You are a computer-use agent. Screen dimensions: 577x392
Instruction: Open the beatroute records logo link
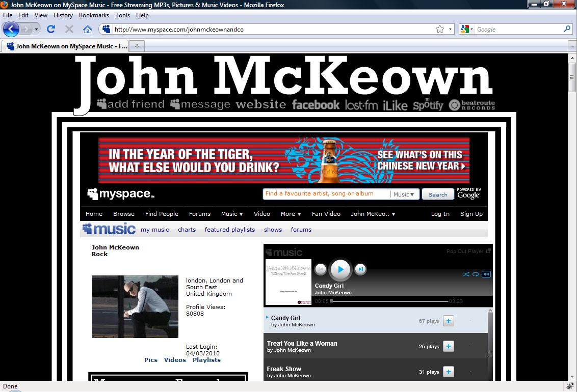(x=472, y=105)
